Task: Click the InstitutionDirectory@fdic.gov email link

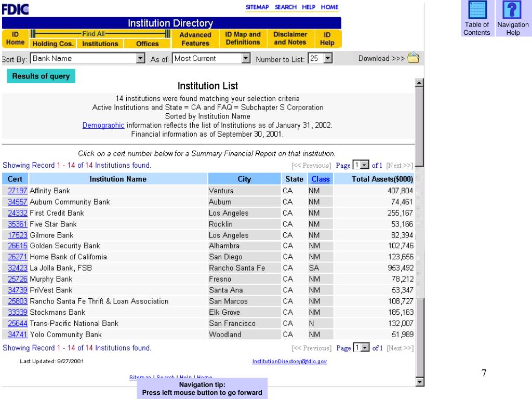Action: click(x=289, y=362)
